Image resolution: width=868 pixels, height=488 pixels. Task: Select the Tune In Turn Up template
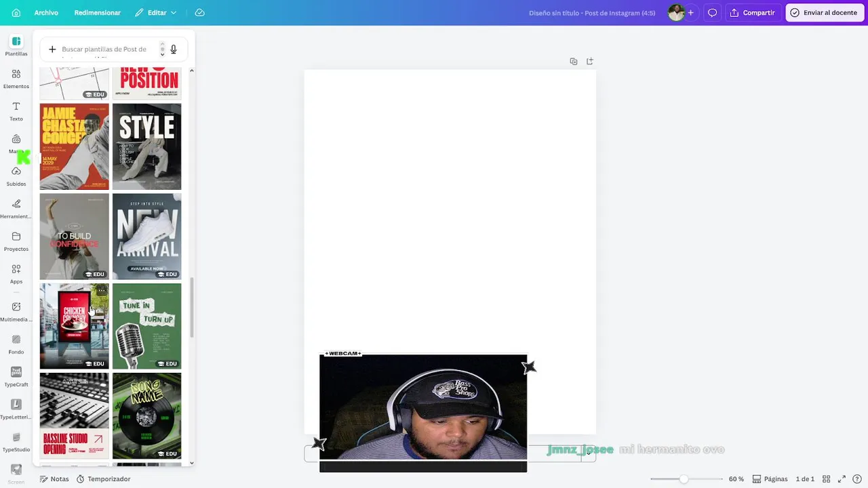(x=147, y=326)
